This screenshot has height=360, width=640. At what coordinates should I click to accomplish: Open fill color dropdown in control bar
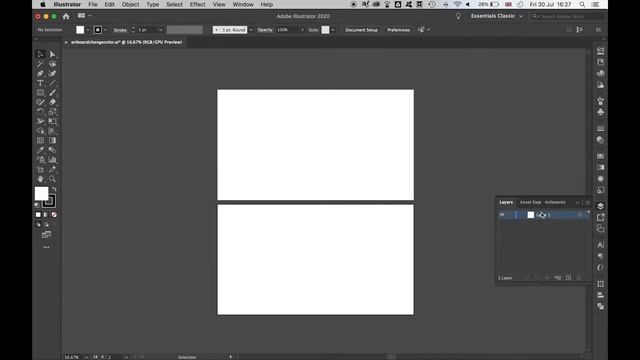click(87, 30)
